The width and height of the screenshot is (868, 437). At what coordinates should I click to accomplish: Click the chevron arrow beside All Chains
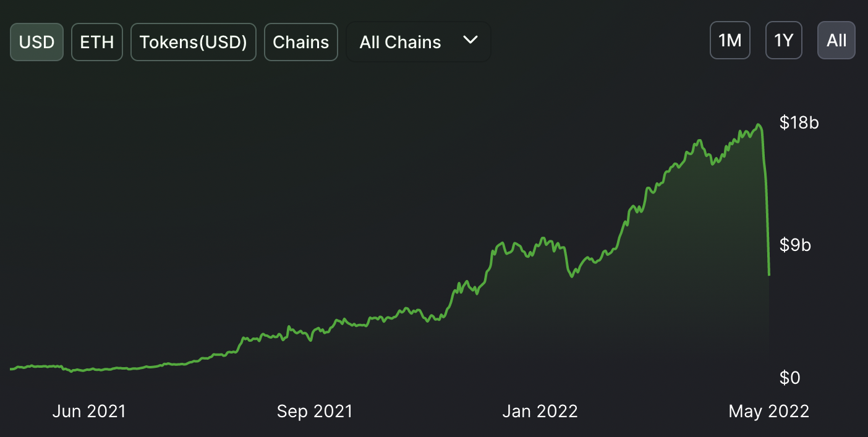coord(470,40)
